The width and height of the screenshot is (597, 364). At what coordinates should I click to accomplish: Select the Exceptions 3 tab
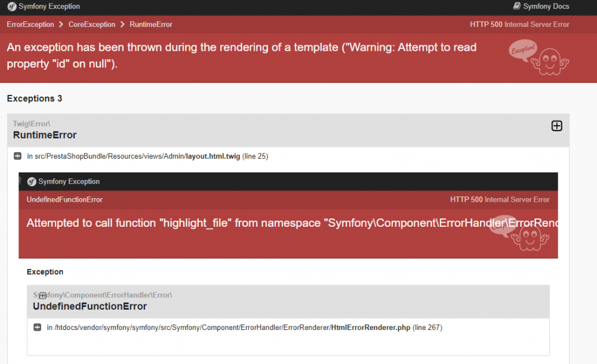click(34, 98)
